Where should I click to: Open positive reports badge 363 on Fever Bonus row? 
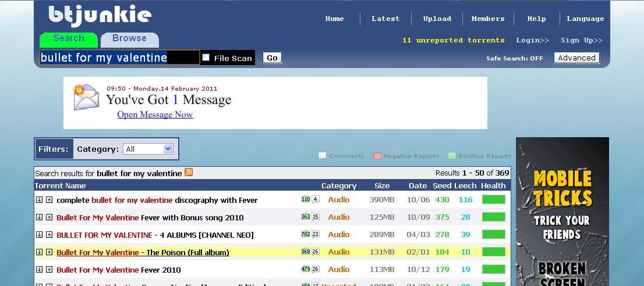(306, 217)
